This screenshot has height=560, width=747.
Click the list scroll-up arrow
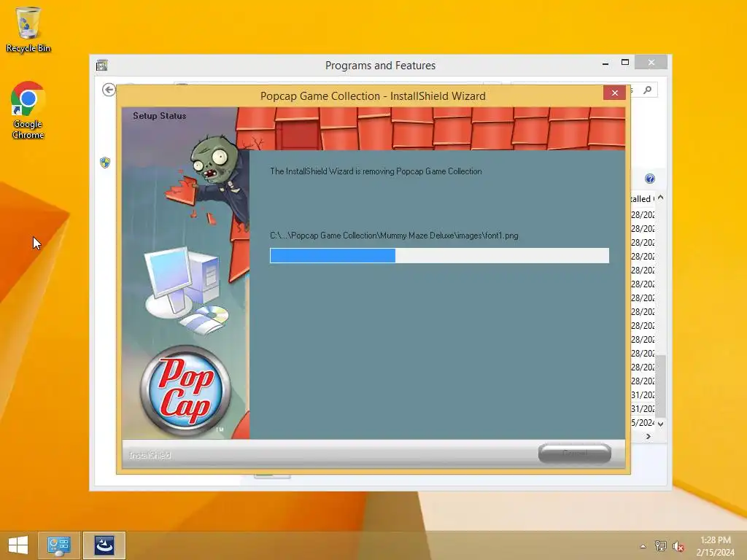(x=661, y=198)
